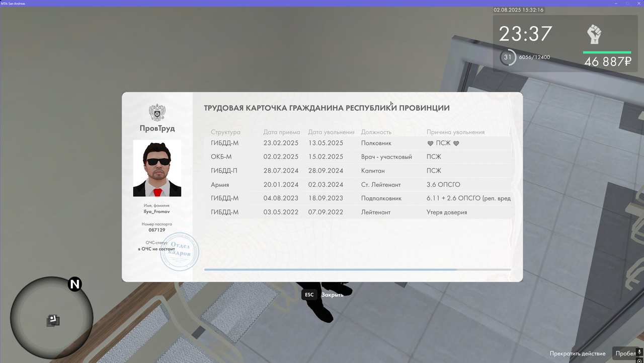Click the Отдел кадров stamp
The width and height of the screenshot is (644, 363).
(180, 252)
